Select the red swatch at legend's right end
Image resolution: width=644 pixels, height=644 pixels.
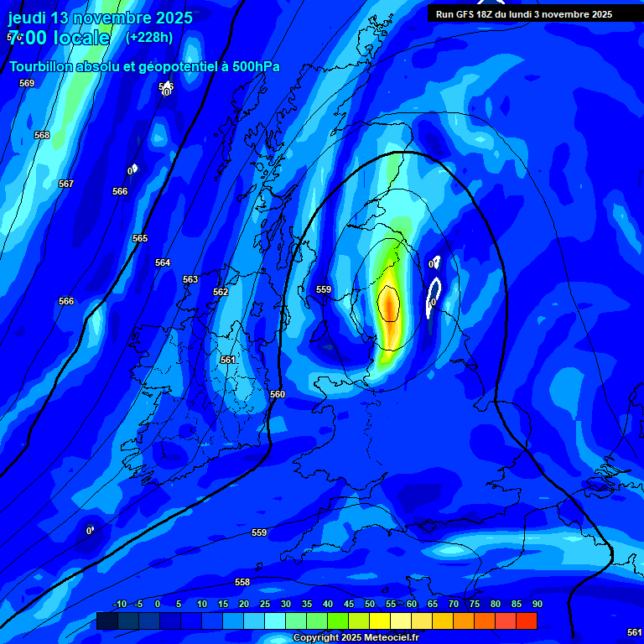(x=527, y=621)
